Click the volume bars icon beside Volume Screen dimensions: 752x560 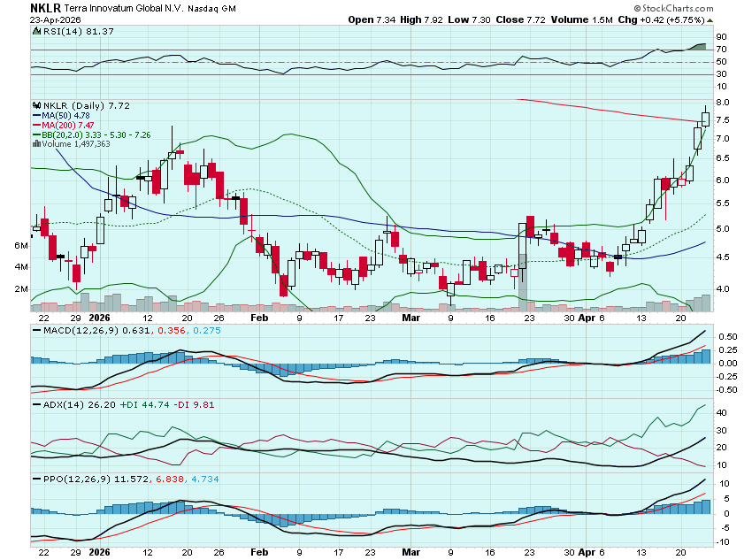[35, 144]
